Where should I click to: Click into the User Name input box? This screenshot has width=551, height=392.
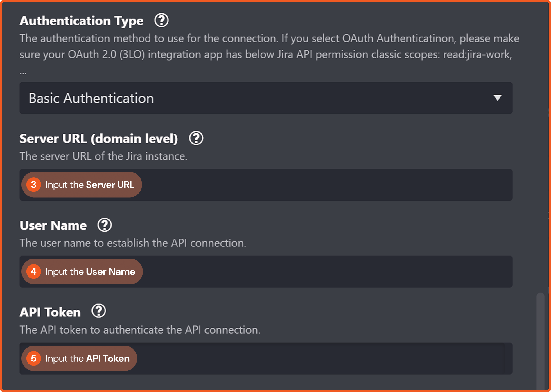[320, 272]
